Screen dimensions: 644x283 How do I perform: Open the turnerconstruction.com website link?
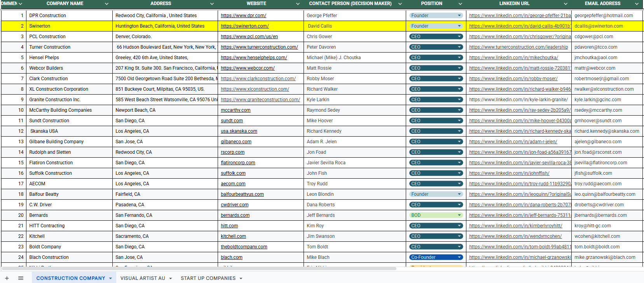point(259,47)
